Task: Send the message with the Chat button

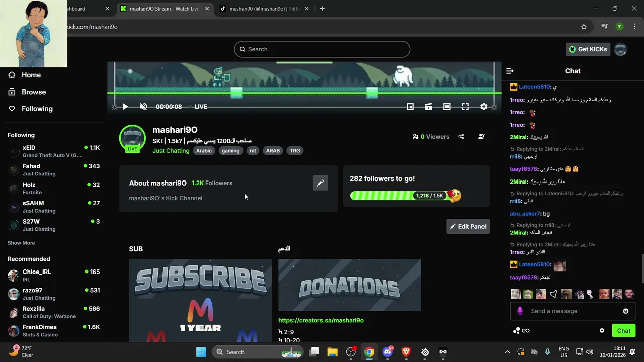Action: [x=624, y=331]
